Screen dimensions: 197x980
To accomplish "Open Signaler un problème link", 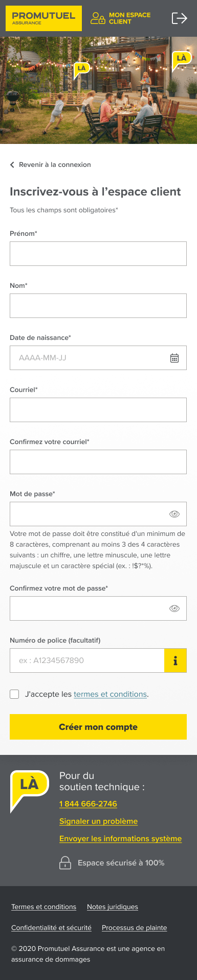I will (98, 821).
